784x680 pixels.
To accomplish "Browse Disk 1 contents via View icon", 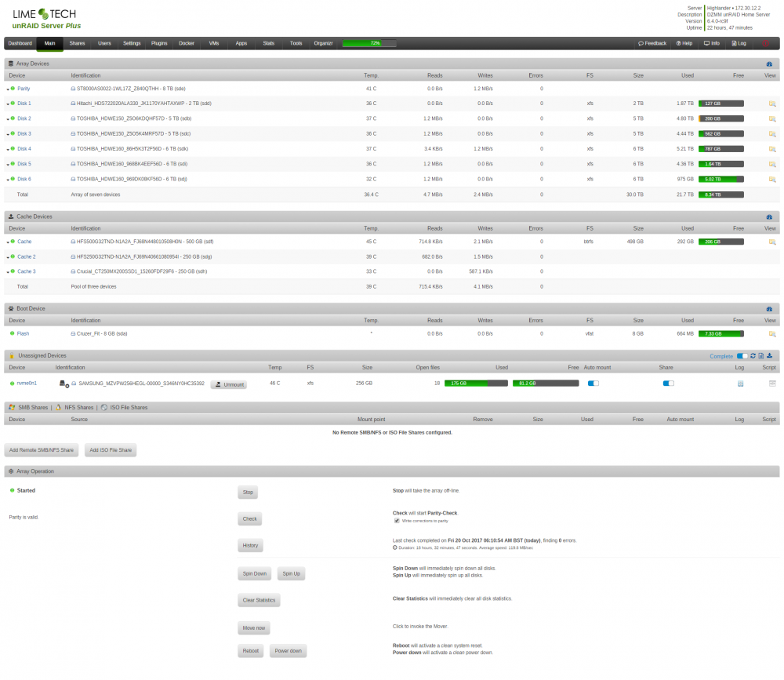I will coord(772,104).
